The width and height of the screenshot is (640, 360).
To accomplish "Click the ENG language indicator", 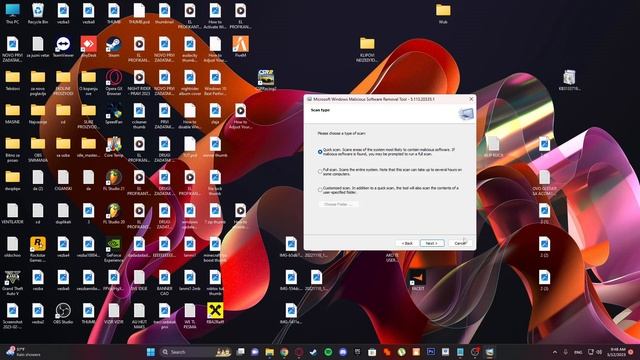I will (578, 352).
